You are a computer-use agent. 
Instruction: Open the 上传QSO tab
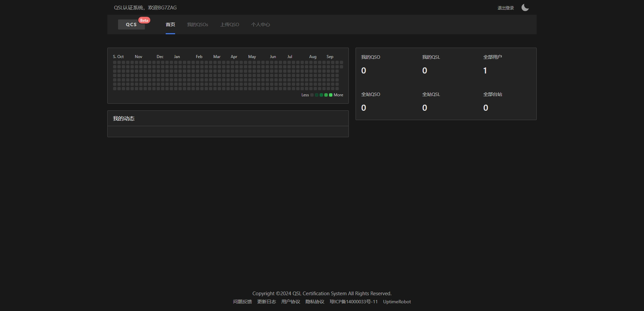tap(230, 24)
